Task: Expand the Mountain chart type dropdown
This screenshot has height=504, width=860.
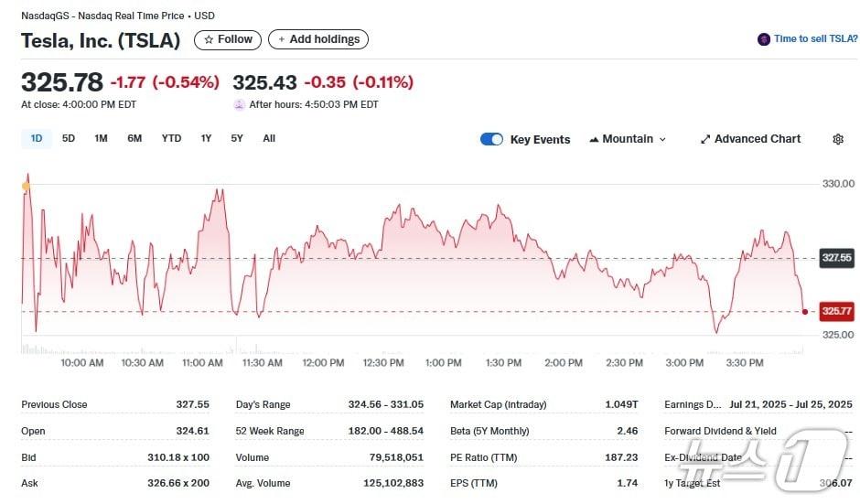Action: (x=628, y=139)
